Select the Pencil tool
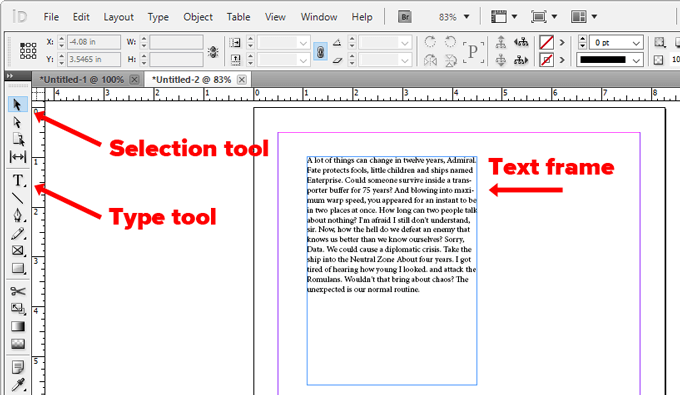The width and height of the screenshot is (680, 395). (18, 234)
